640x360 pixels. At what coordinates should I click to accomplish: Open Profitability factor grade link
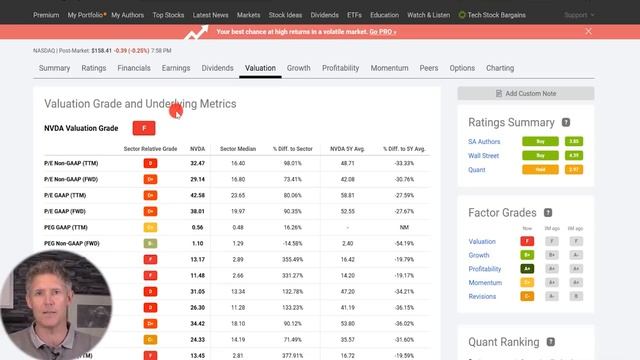485,269
